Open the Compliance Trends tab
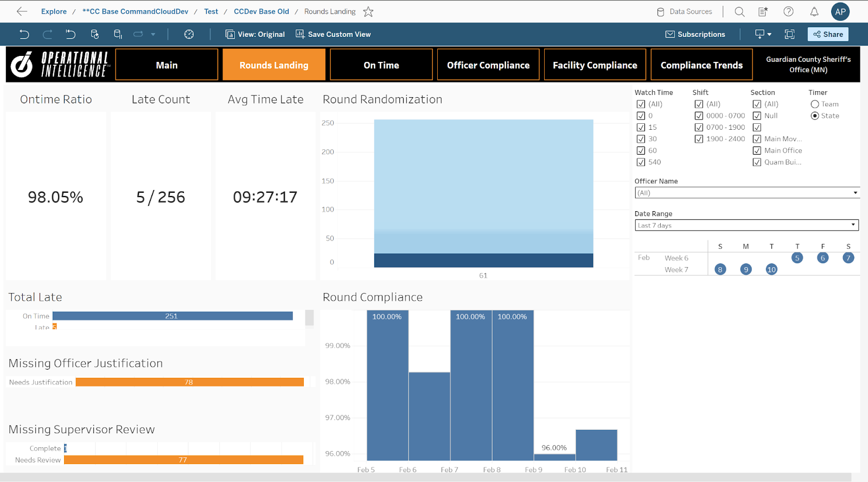 click(x=701, y=65)
